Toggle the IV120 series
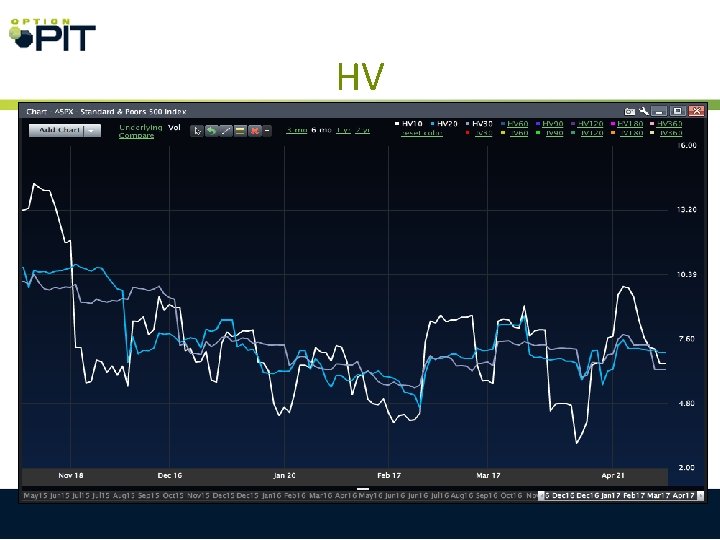Screen dimensions: 720x540 pos(591,133)
